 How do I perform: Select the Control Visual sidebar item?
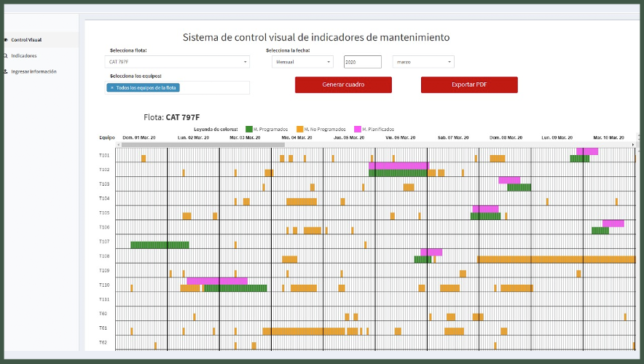click(x=26, y=39)
